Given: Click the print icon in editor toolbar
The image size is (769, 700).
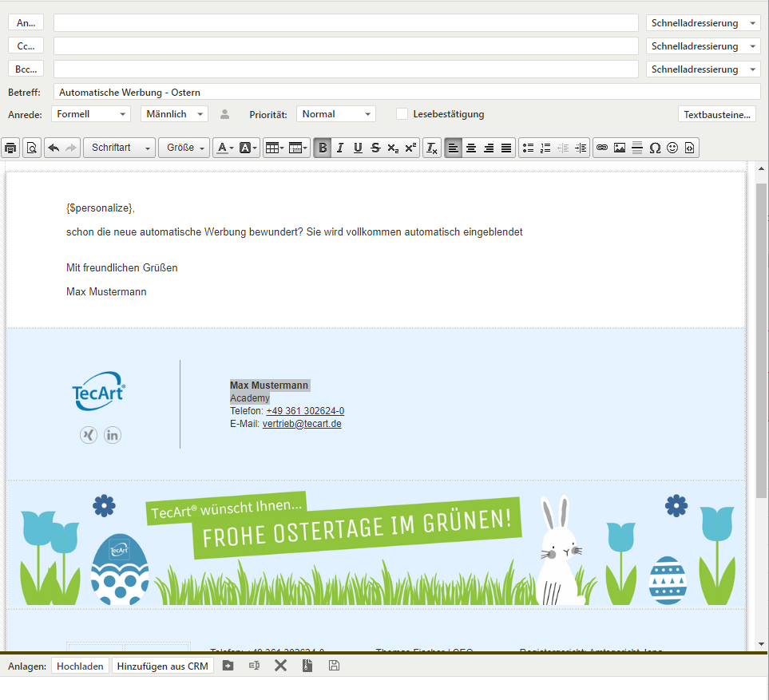Looking at the screenshot, I should (x=10, y=148).
